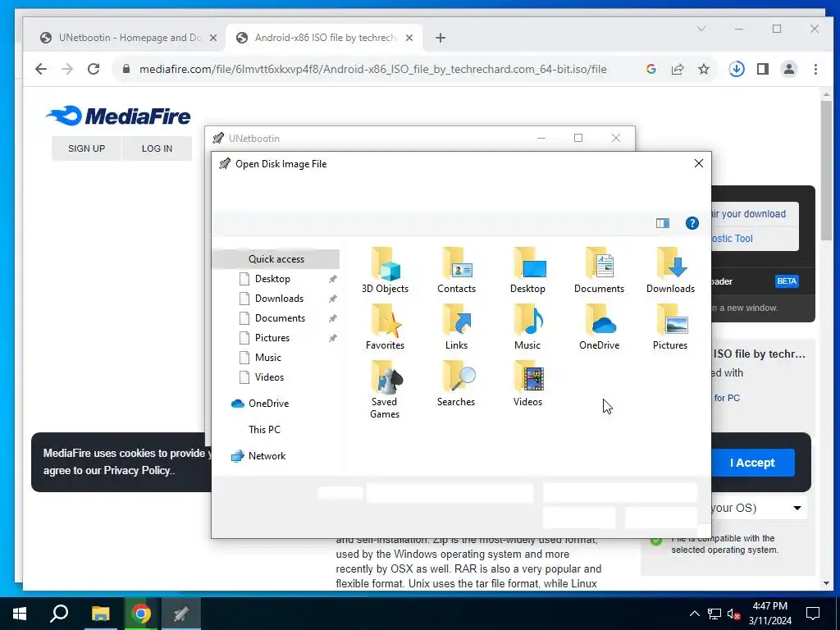
Task: Open a new Chrome tab
Action: (441, 38)
